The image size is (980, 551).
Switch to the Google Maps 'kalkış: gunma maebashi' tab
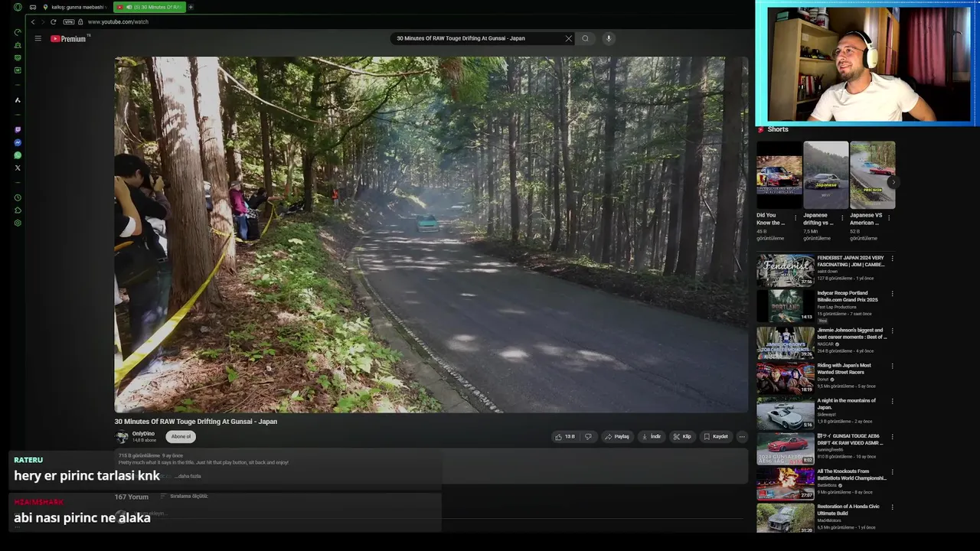(76, 7)
